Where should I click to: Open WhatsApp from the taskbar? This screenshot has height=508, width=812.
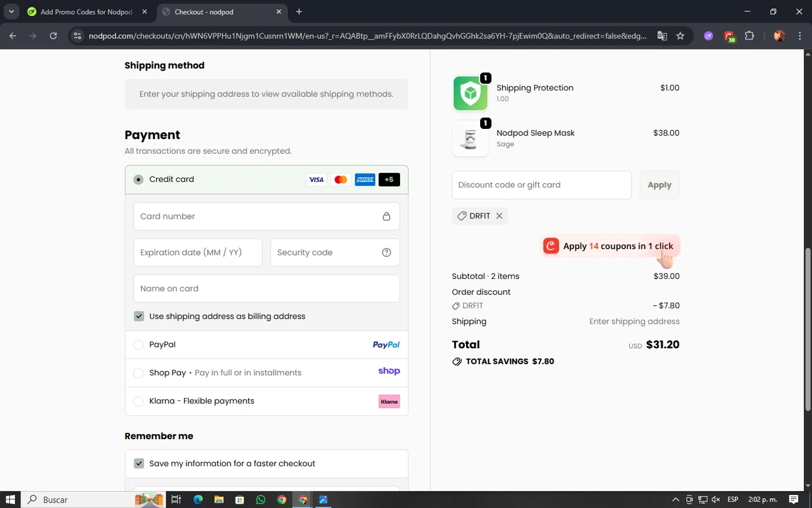click(x=260, y=499)
